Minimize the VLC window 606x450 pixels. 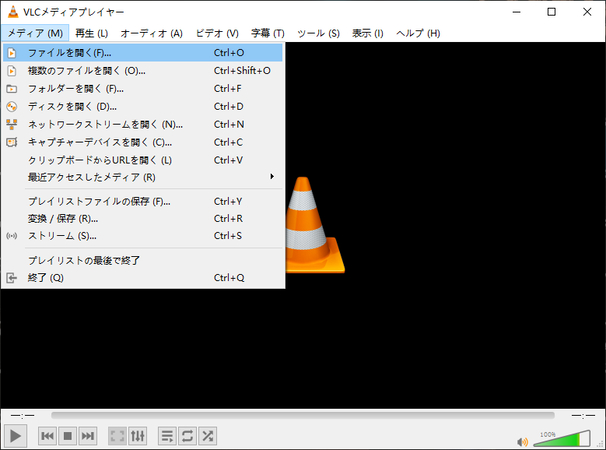[516, 12]
